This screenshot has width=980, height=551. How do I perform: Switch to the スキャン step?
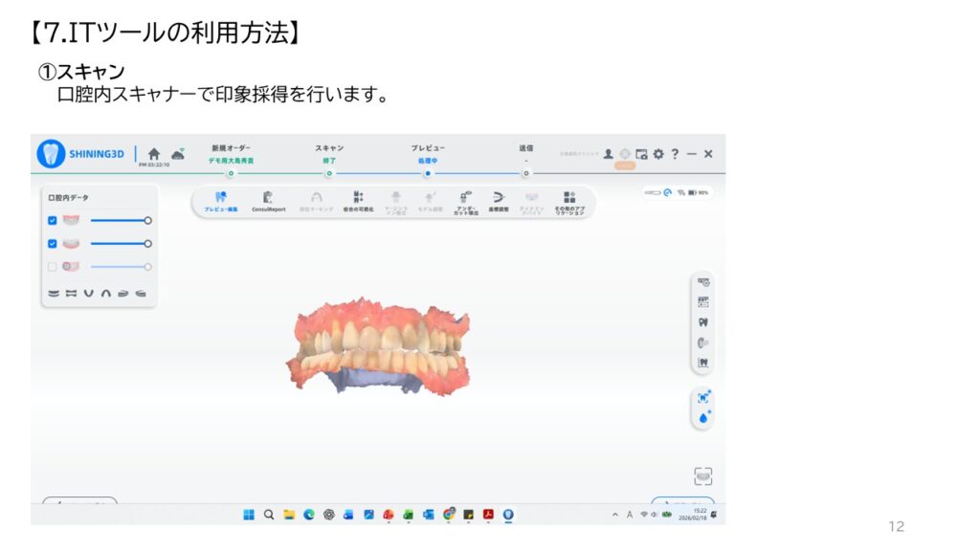[329, 173]
